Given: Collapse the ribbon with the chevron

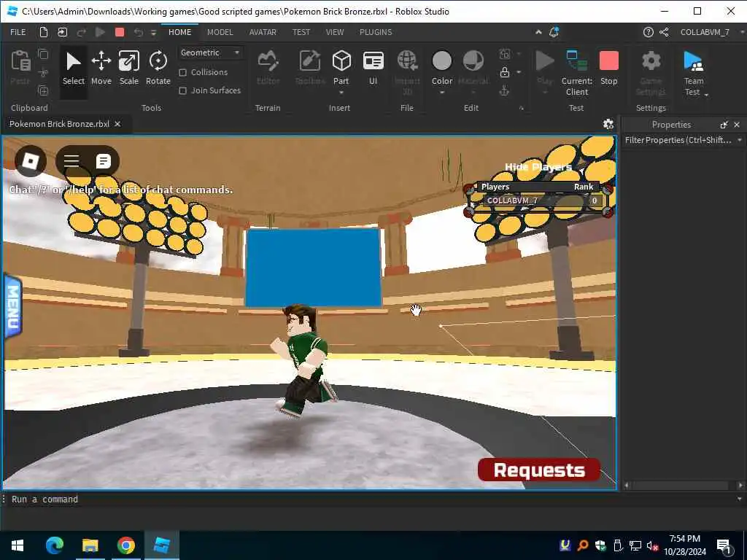Looking at the screenshot, I should (538, 32).
